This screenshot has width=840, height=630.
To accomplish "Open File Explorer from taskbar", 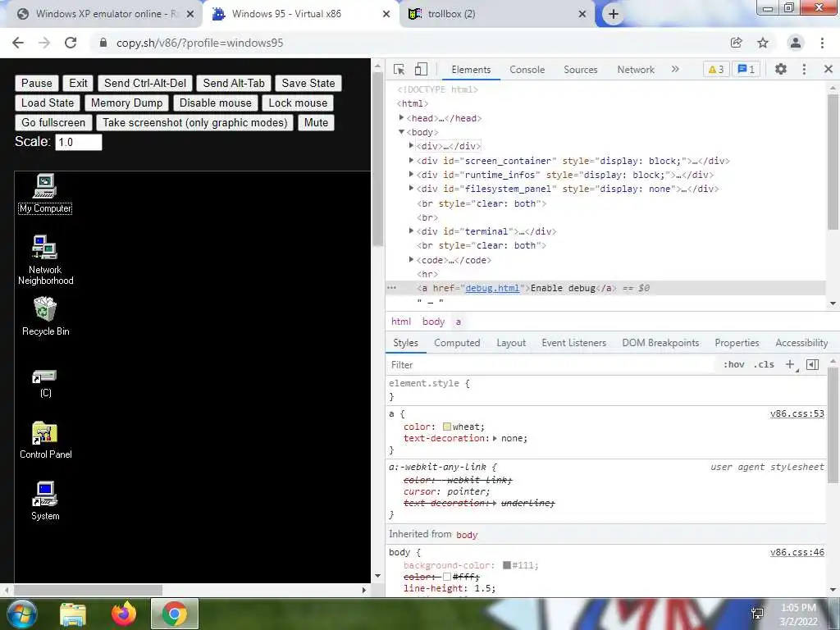I will [73, 614].
